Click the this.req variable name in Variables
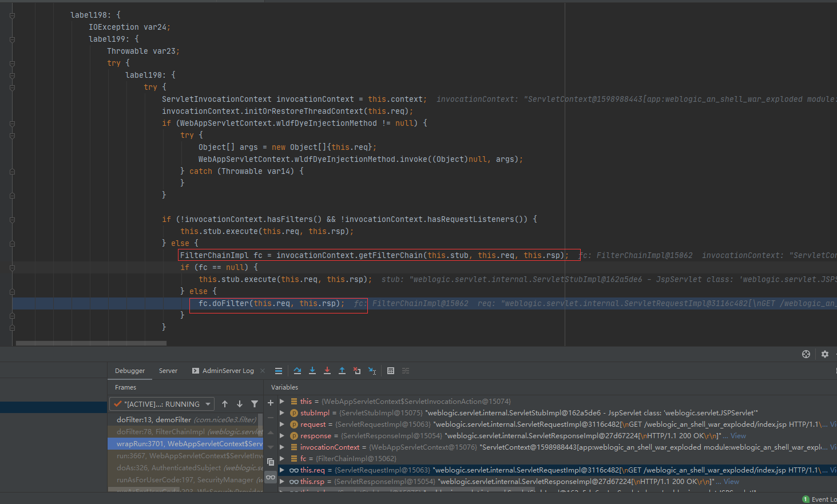Screen dimensions: 837x504 (x=312, y=470)
